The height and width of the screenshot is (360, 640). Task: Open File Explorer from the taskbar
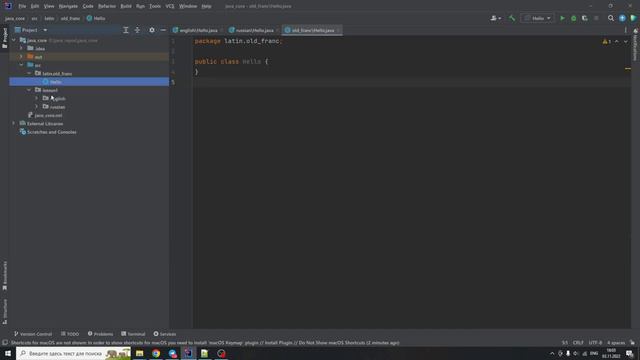tap(140, 353)
